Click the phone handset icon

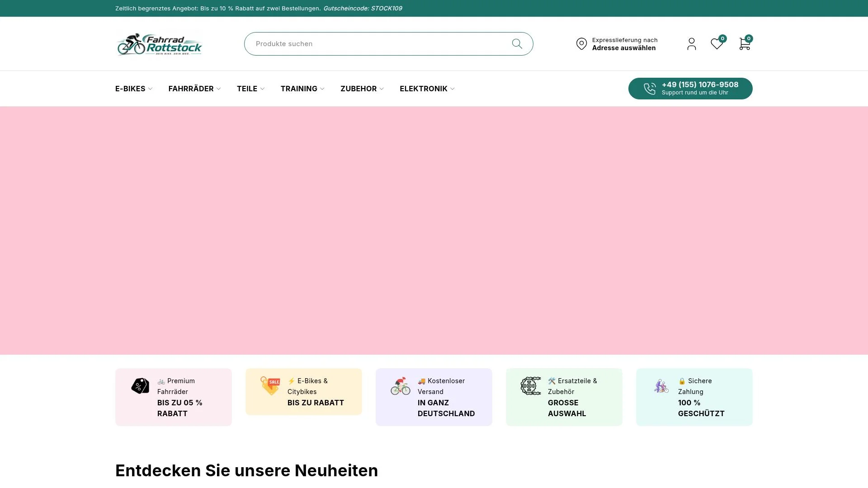(650, 89)
